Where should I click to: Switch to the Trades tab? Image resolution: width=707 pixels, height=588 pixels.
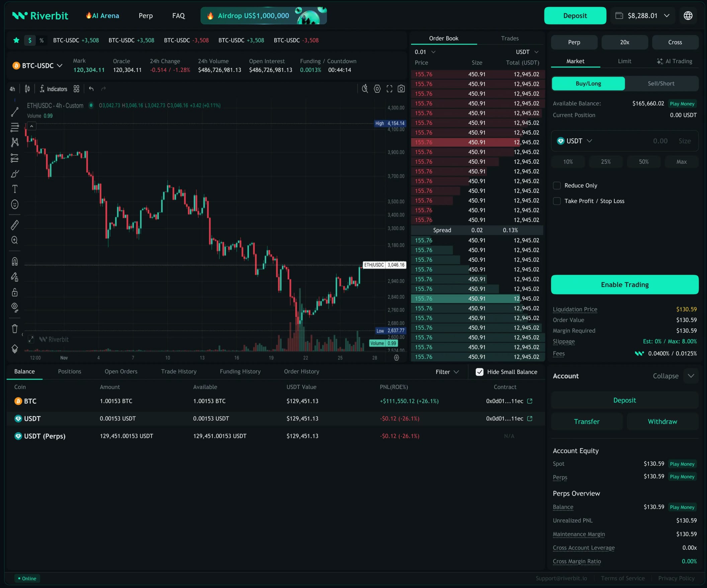coord(509,38)
